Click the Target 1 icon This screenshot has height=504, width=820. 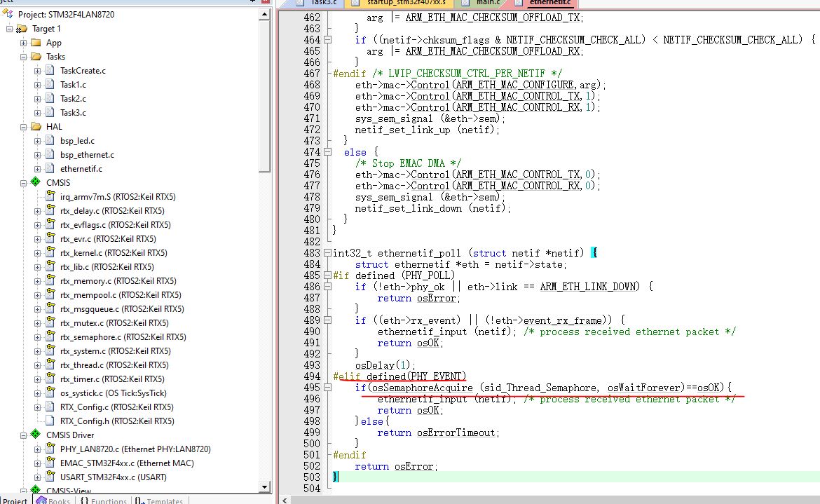[22, 28]
